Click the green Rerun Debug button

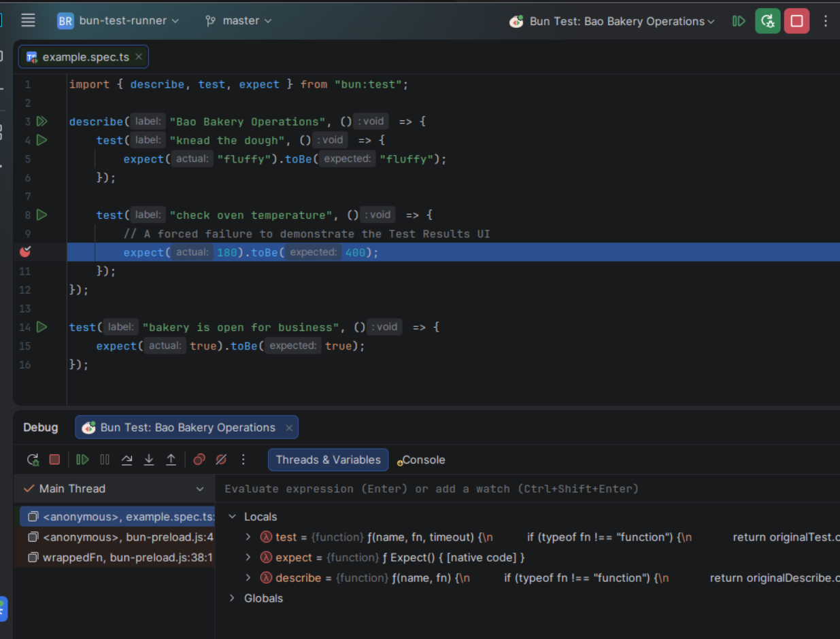pyautogui.click(x=767, y=21)
